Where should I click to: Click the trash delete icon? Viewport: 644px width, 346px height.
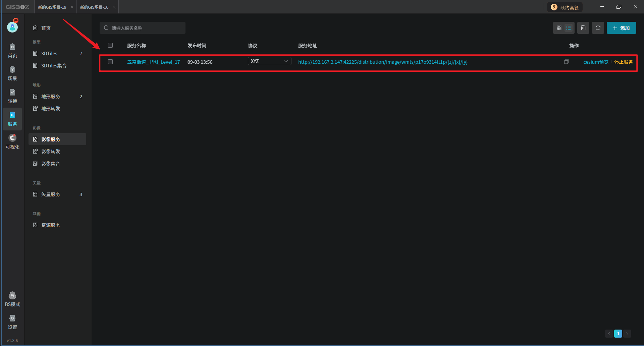coord(583,28)
